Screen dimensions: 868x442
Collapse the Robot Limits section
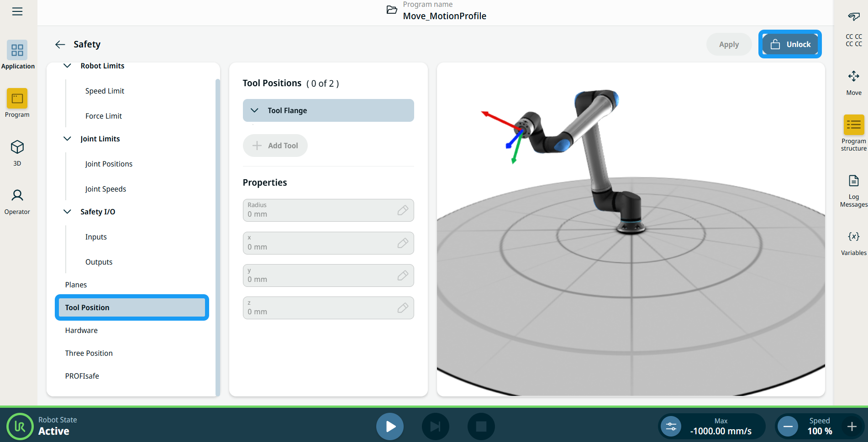click(x=67, y=66)
